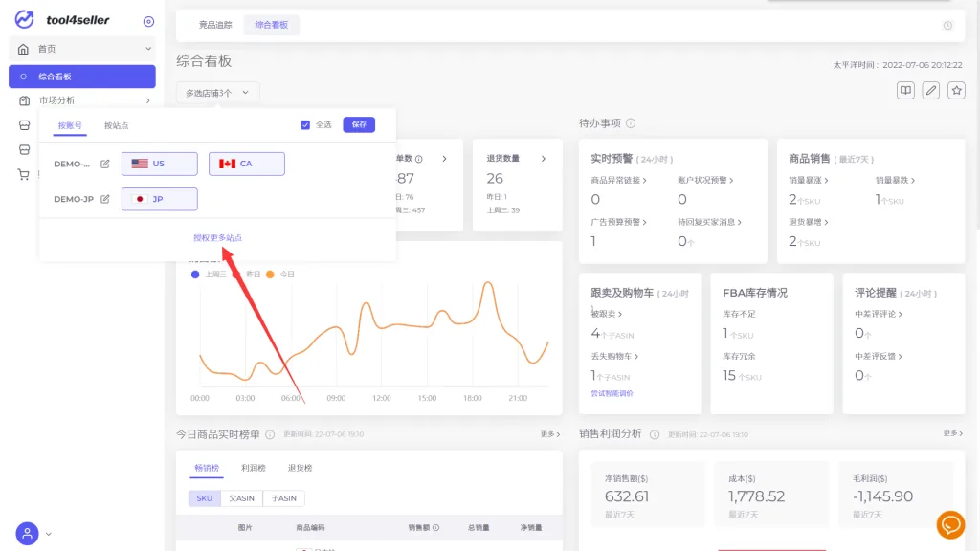This screenshot has width=980, height=551.
Task: Click the book guide icon
Action: coord(905,91)
